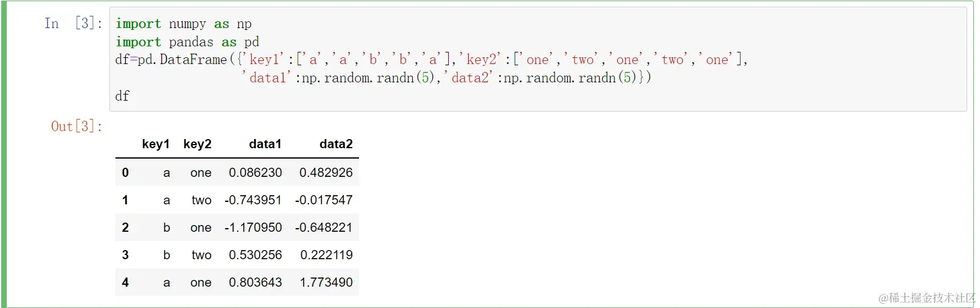Image resolution: width=980 pixels, height=308 pixels.
Task: Click the key1 column header
Action: (x=156, y=144)
